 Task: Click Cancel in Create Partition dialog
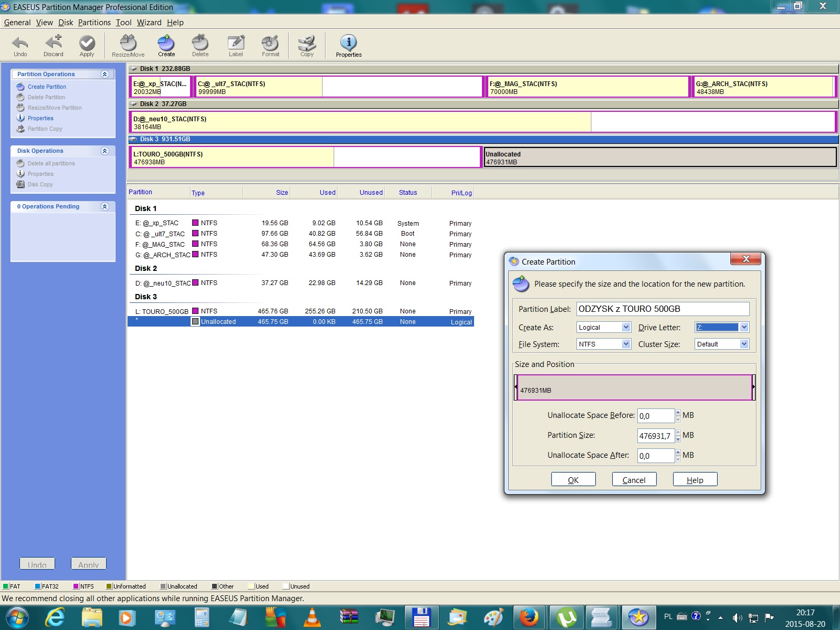[634, 479]
